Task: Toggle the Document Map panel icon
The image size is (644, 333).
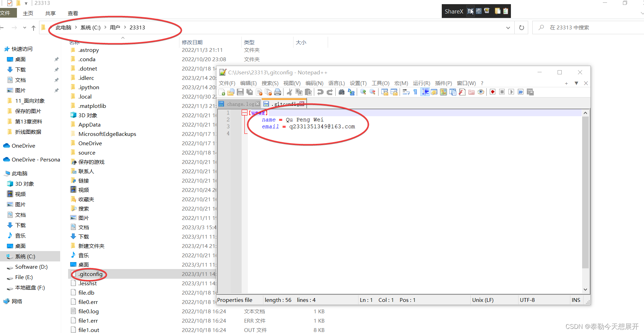Action: click(x=444, y=92)
